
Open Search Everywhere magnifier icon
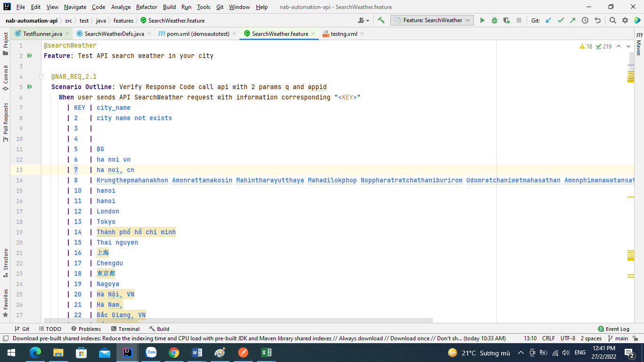[x=612, y=20]
